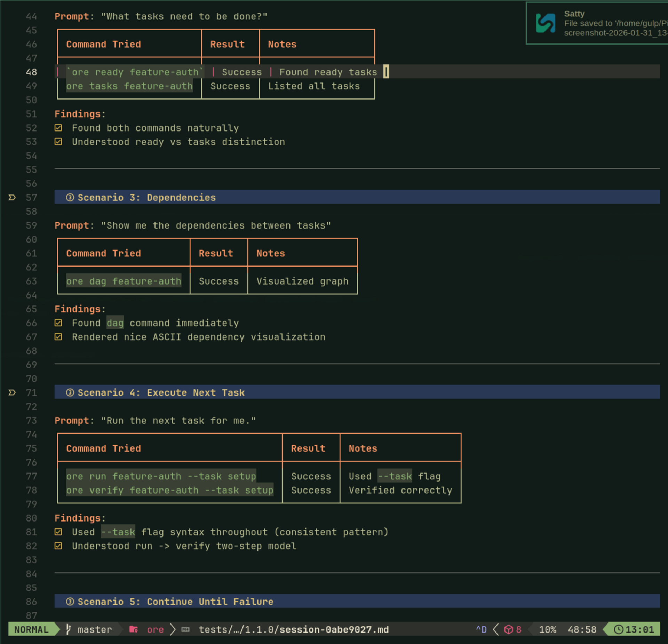Click the 10% scroll position indicator
Image resolution: width=668 pixels, height=644 pixels.
click(547, 629)
